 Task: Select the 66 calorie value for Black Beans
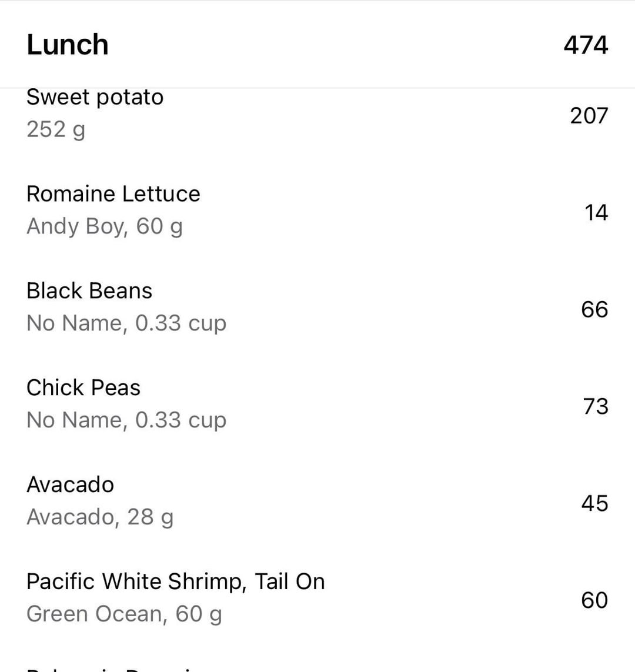tap(594, 309)
